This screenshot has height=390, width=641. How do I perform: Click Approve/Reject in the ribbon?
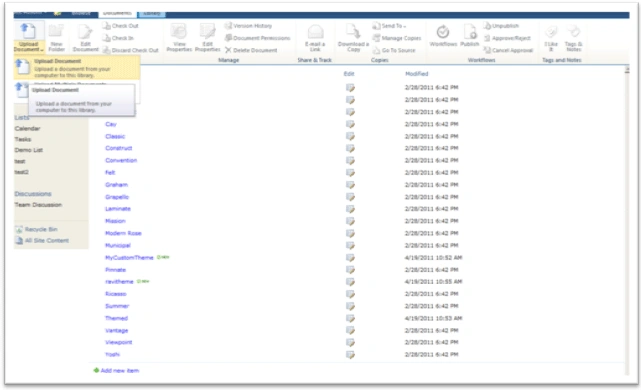507,38
